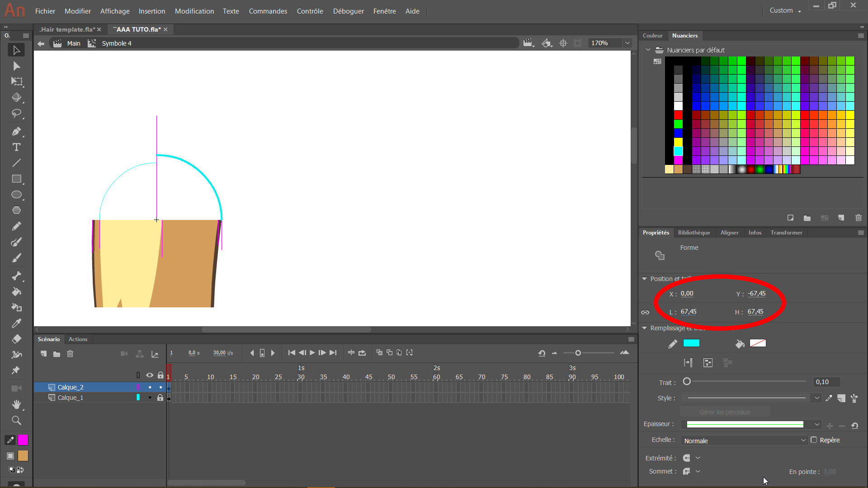Select the Lasso tool

[16, 113]
